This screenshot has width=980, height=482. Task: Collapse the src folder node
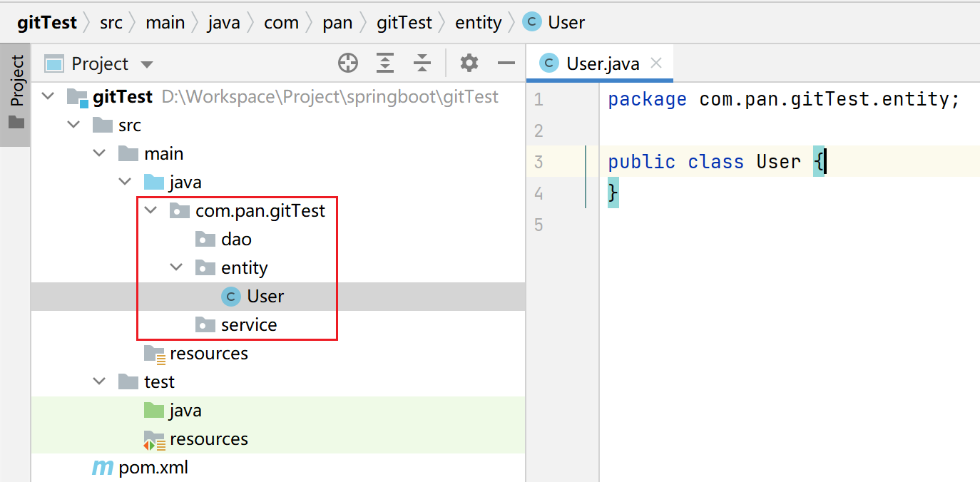point(73,125)
